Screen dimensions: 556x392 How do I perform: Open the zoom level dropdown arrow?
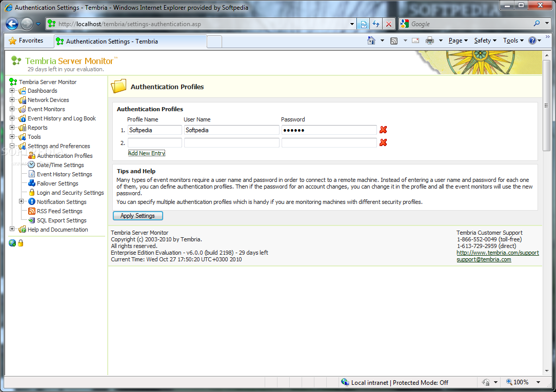538,382
